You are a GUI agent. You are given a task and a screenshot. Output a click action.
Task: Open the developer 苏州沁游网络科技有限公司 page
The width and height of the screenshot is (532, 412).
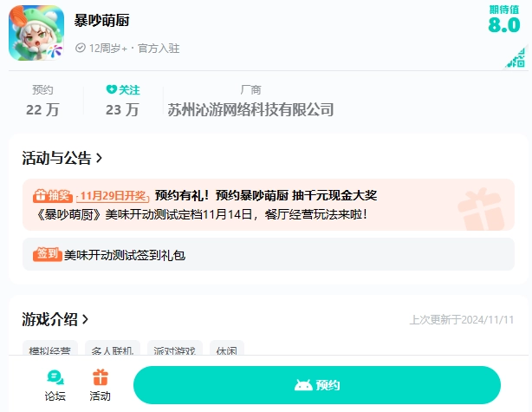[250, 109]
